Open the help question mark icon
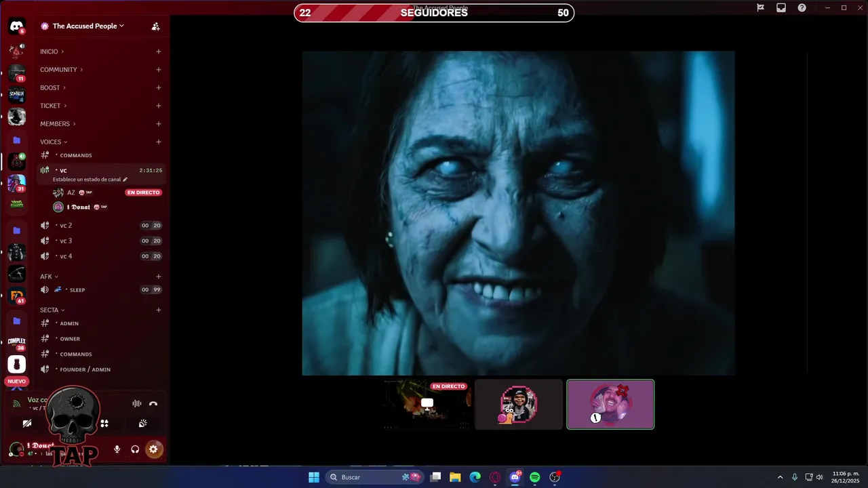Screen dimensions: 868x488 click(802, 7)
